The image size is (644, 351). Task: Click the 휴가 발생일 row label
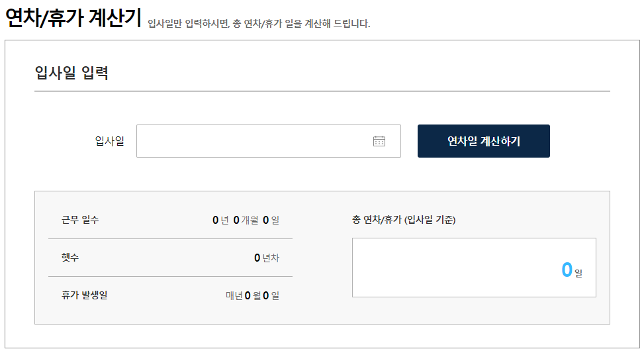point(84,295)
